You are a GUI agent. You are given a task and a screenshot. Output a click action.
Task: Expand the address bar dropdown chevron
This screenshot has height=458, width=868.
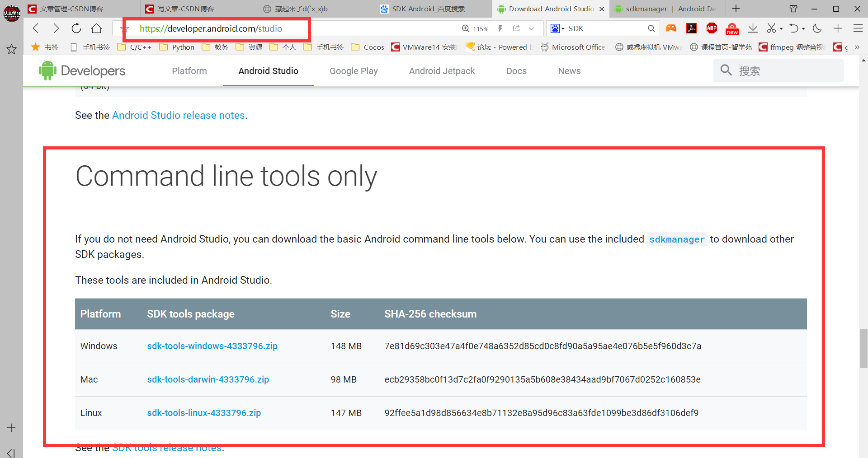(x=532, y=28)
